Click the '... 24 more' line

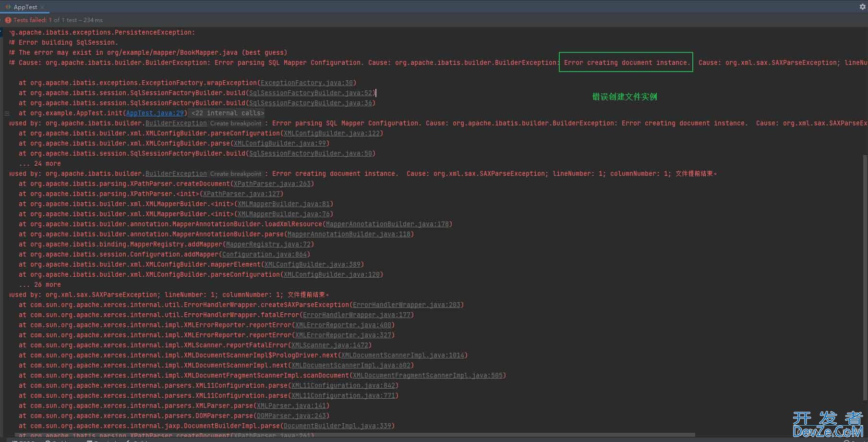[x=40, y=164]
